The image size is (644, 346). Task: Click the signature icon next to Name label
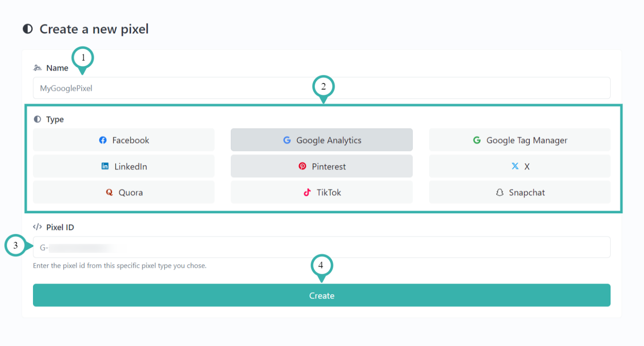click(x=37, y=67)
